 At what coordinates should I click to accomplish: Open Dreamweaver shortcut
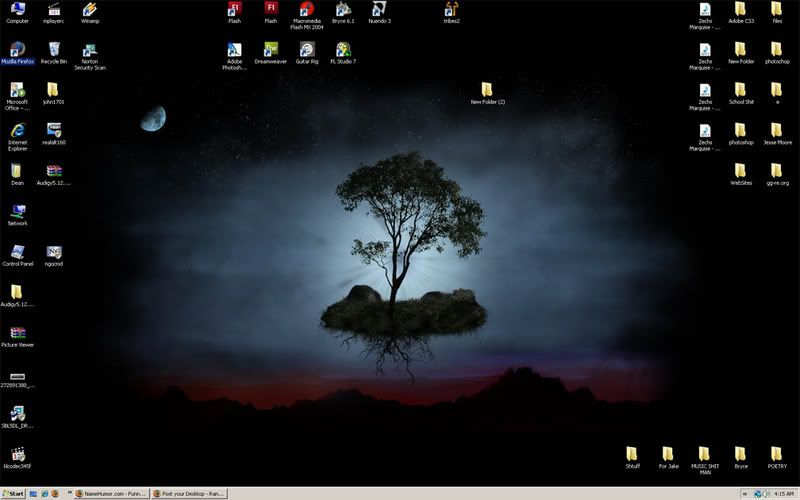(x=270, y=53)
